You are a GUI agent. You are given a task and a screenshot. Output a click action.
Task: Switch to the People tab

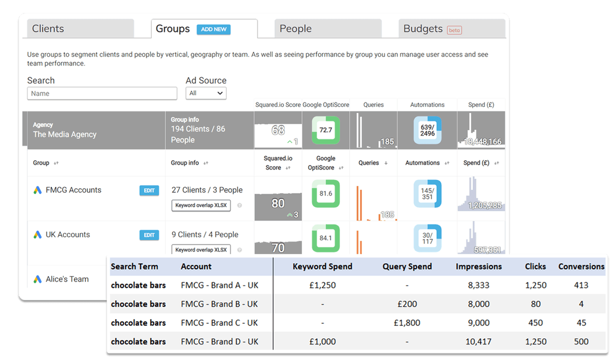coord(328,29)
